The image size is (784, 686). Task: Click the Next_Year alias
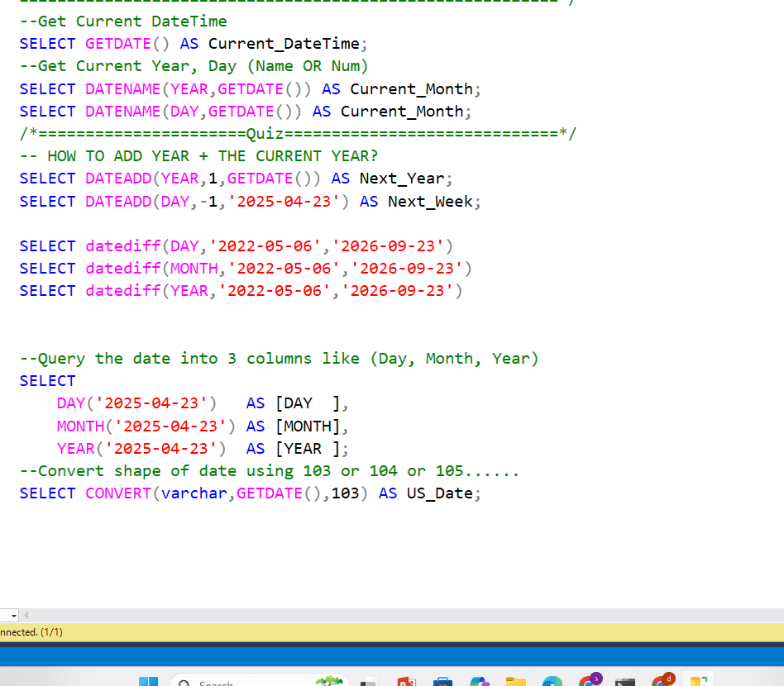tap(402, 179)
